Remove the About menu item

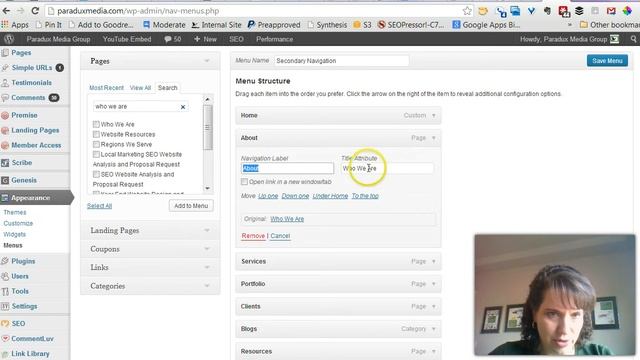(253, 236)
